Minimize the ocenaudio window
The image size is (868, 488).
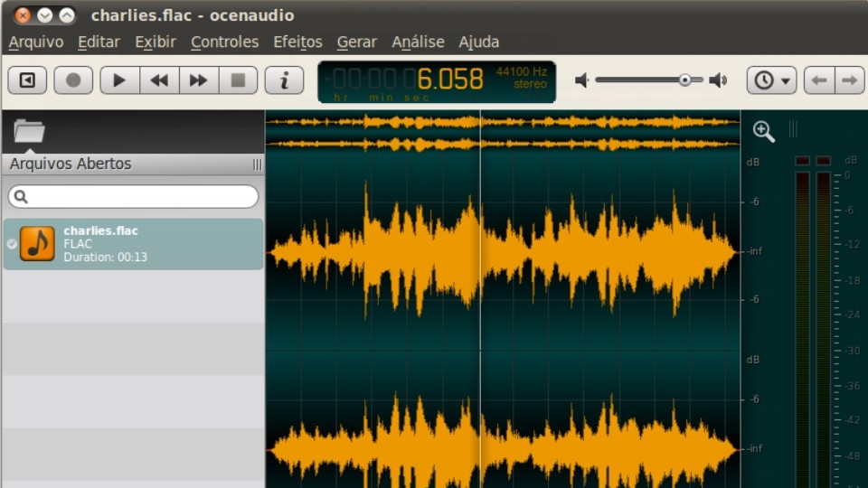click(x=45, y=15)
